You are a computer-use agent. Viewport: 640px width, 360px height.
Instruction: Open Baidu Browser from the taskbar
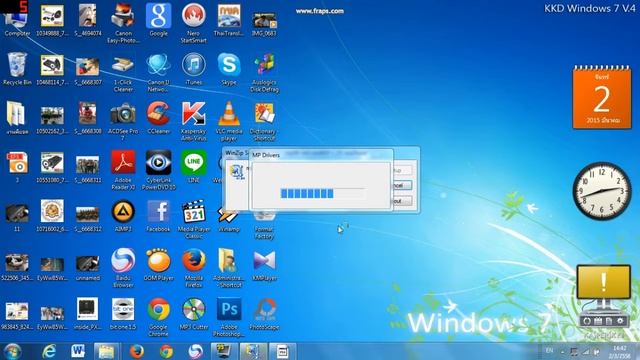[196, 351]
